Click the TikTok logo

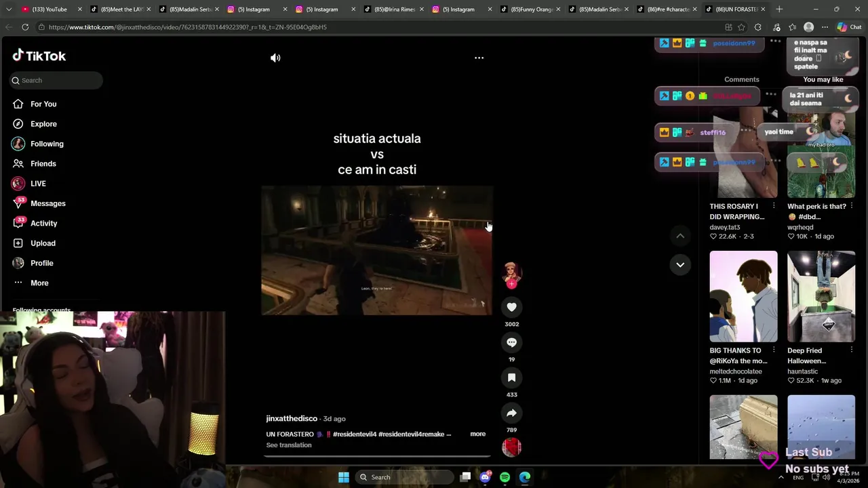[x=39, y=56]
